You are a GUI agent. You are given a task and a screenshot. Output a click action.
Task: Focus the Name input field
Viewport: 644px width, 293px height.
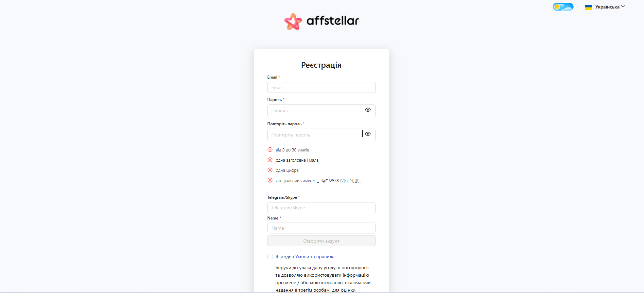[321, 228]
